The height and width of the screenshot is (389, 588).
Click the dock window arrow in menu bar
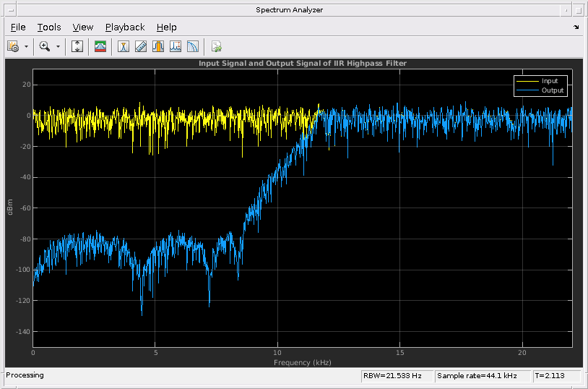coord(576,27)
